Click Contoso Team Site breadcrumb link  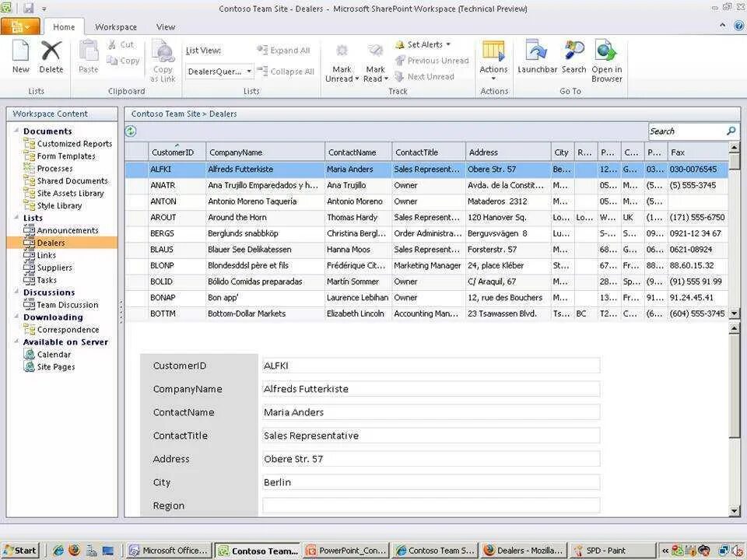pyautogui.click(x=166, y=114)
